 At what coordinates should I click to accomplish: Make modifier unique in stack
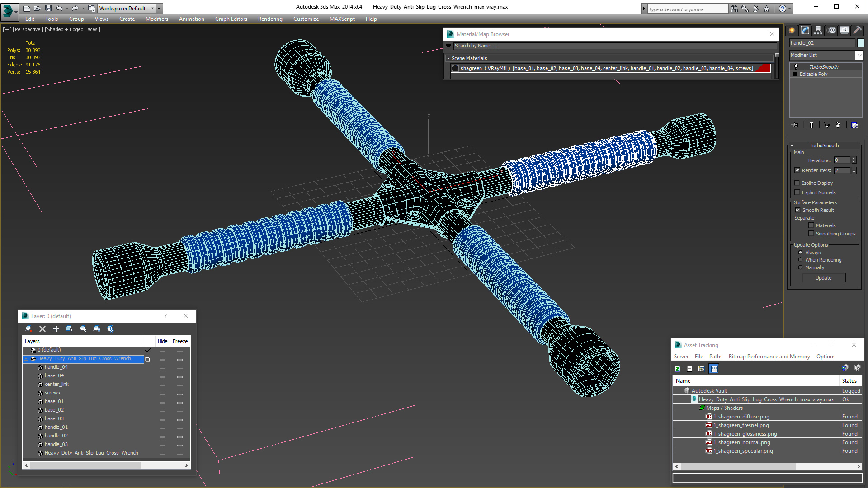coord(827,125)
